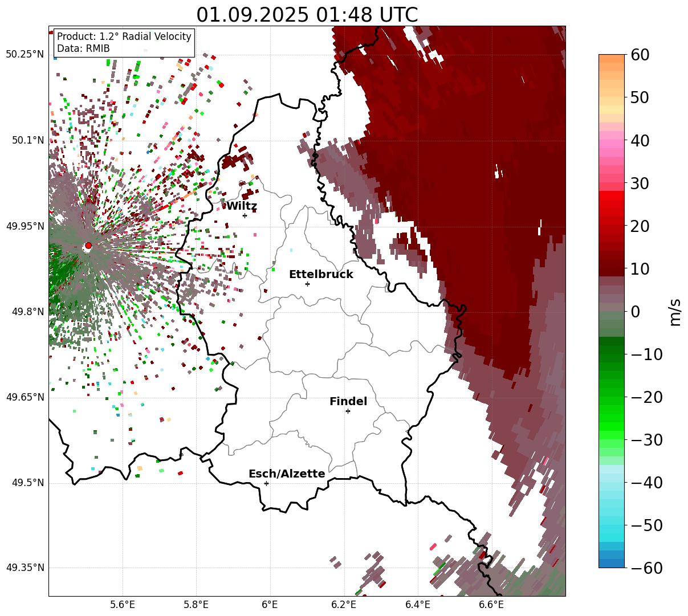Image resolution: width=688 pixels, height=616 pixels.
Task: Click the Findel station cross marker
Action: click(x=348, y=411)
